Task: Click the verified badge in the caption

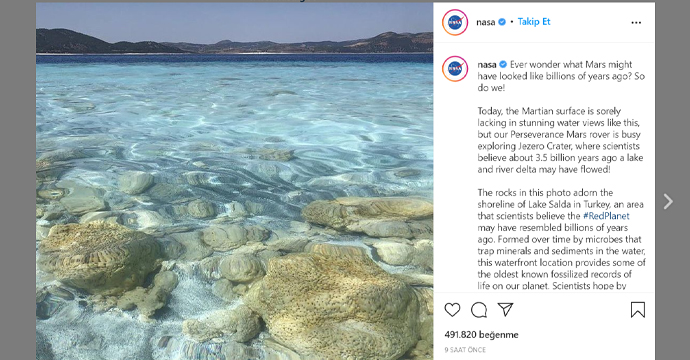Action: pyautogui.click(x=503, y=64)
